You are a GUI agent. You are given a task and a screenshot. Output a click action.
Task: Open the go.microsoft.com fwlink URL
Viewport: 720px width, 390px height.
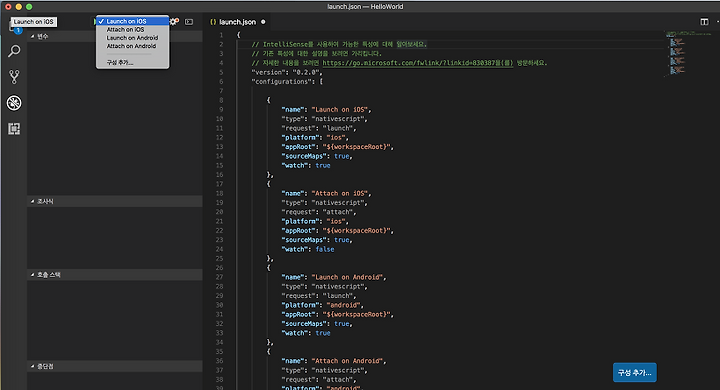coord(418,63)
